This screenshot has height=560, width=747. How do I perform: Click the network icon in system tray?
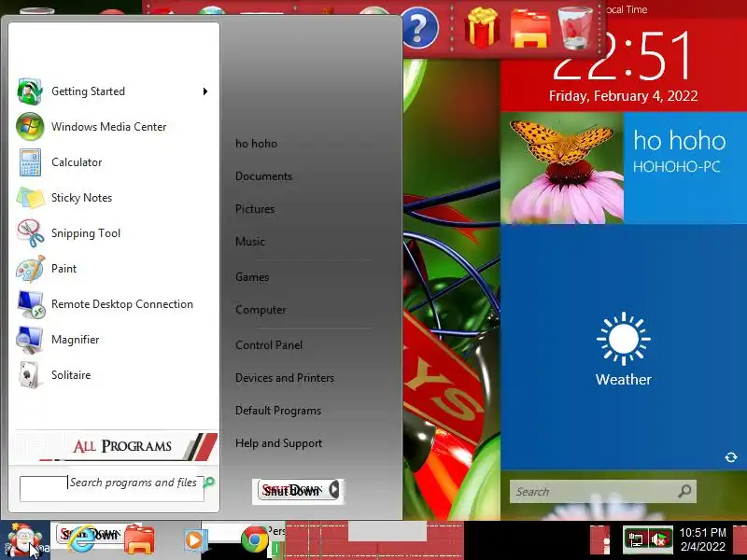[636, 540]
